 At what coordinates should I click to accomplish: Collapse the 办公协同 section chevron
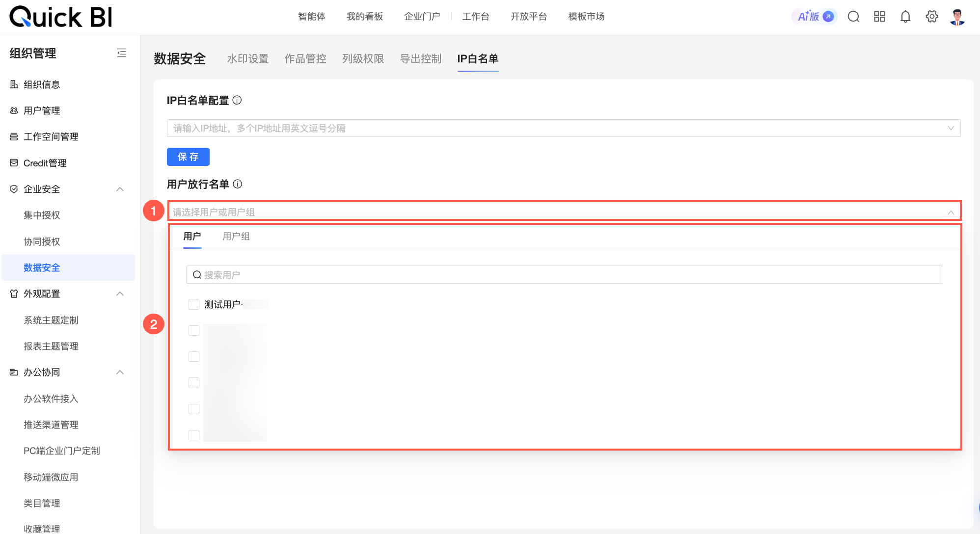pos(120,372)
